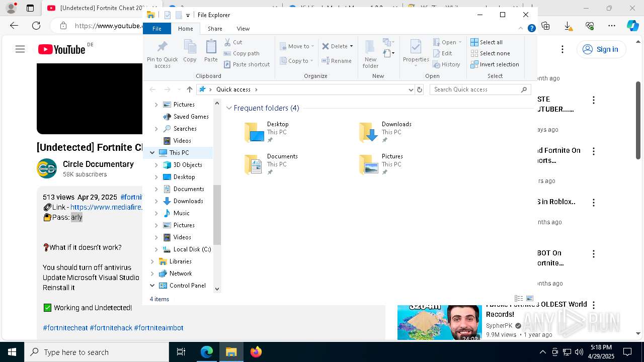Open the Pictures frequent folder
The width and height of the screenshot is (644, 362).
tap(381, 164)
